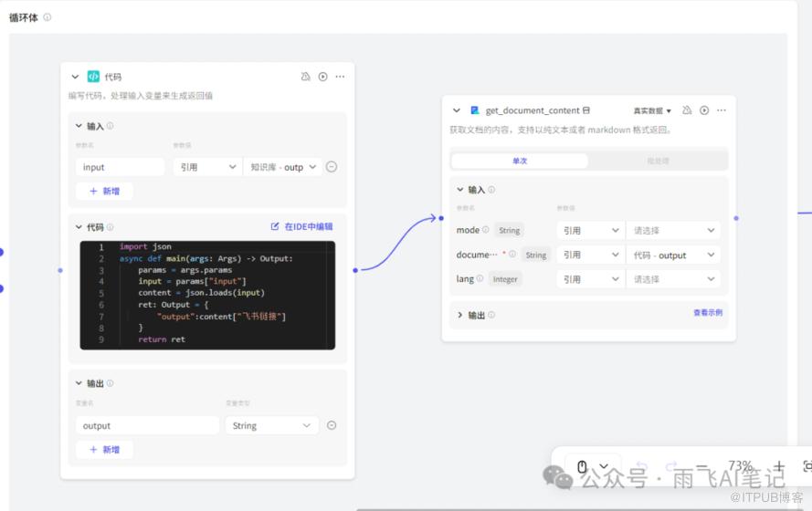Viewport: 812px width, 511px height.
Task: Collapse the 代码 node with header chevron
Action: point(75,77)
